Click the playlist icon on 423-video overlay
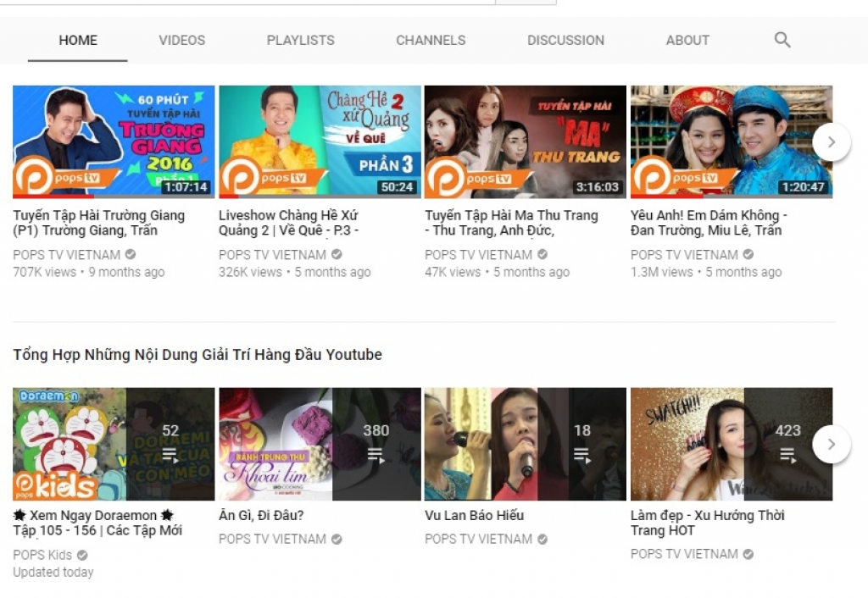This screenshot has height=598, width=868. (x=787, y=456)
